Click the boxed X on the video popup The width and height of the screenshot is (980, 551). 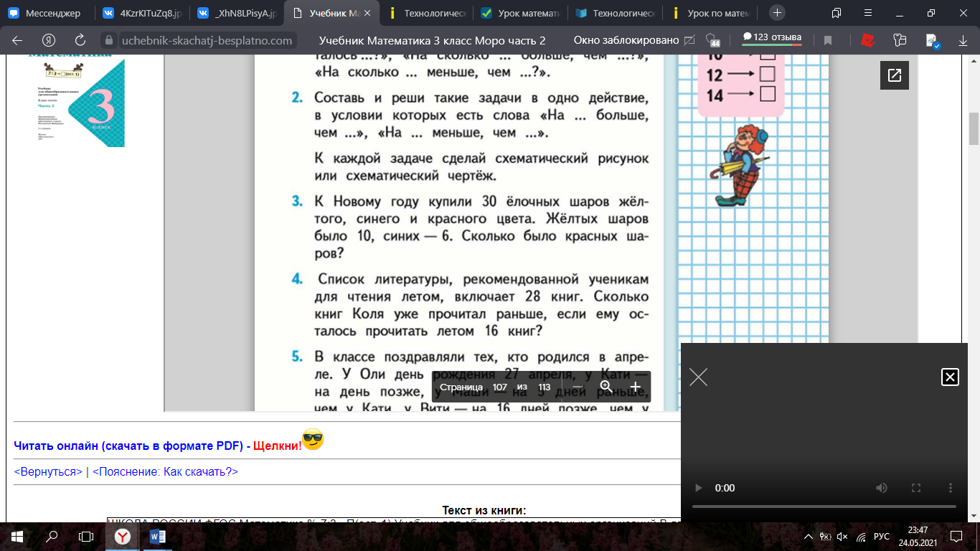click(x=950, y=377)
